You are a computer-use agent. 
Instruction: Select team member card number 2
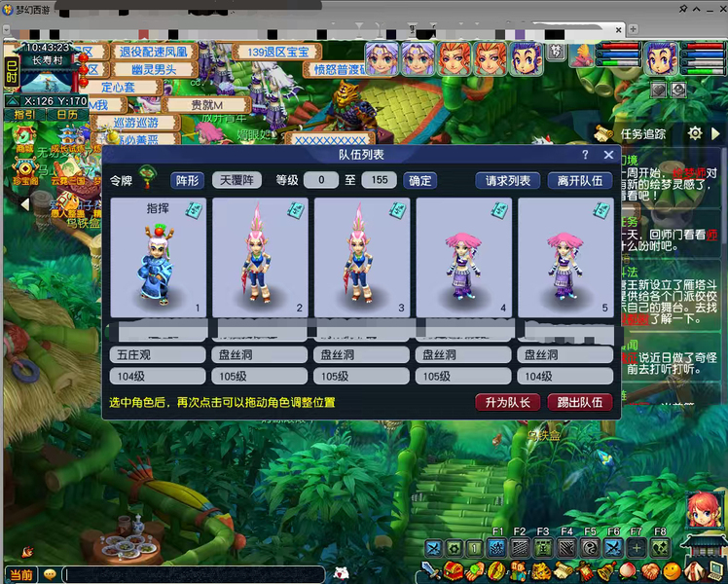[260, 257]
